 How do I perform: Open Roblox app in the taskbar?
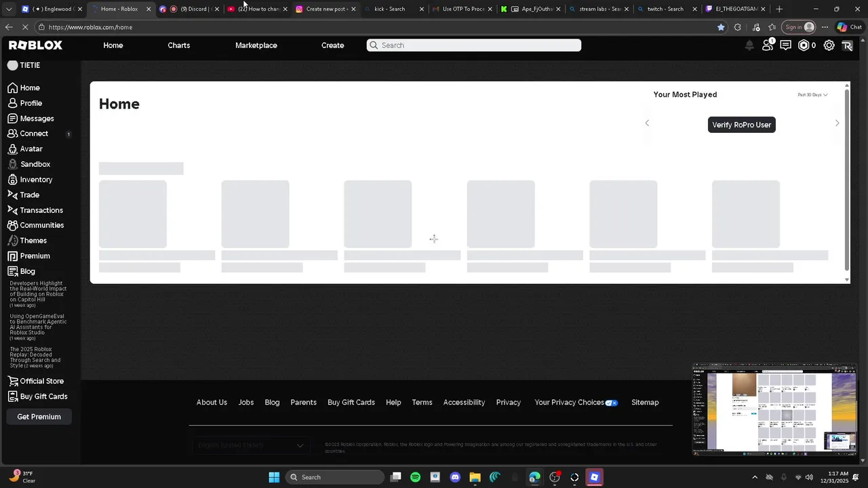pos(594,477)
